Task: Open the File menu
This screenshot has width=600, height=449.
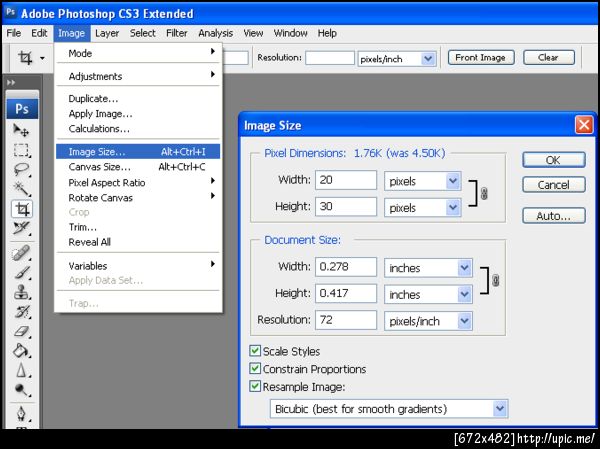Action: (14, 33)
